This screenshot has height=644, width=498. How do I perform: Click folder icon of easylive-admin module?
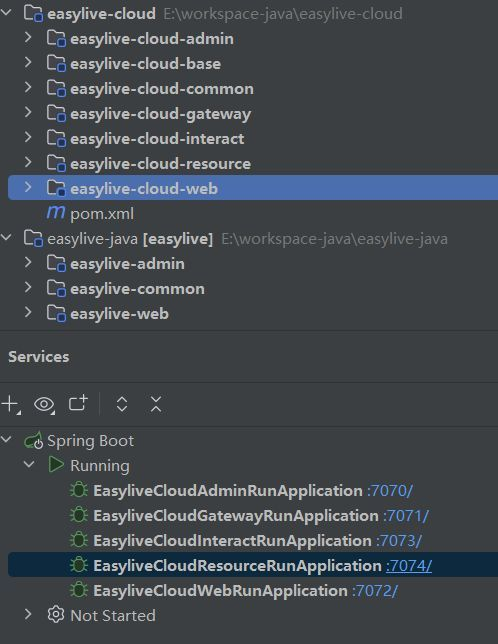coord(56,264)
